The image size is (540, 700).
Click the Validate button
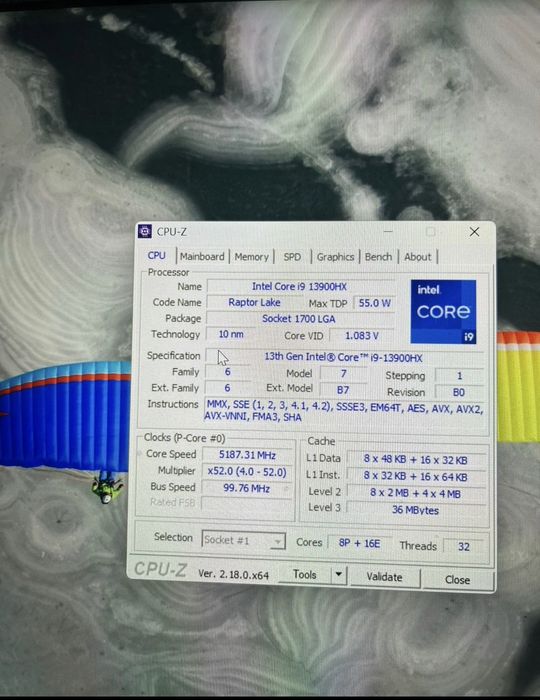[385, 577]
